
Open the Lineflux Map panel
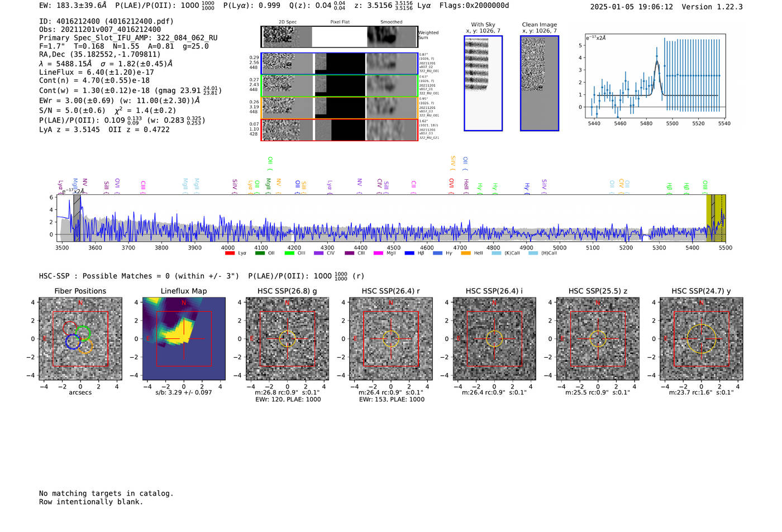point(184,339)
